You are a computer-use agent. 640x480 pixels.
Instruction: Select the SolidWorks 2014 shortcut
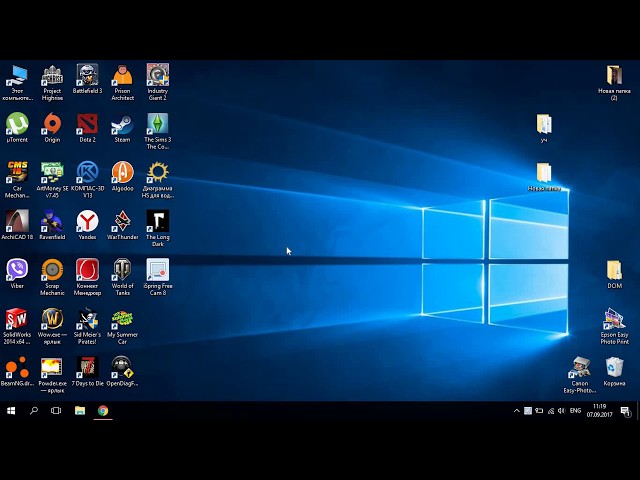[x=17, y=319]
